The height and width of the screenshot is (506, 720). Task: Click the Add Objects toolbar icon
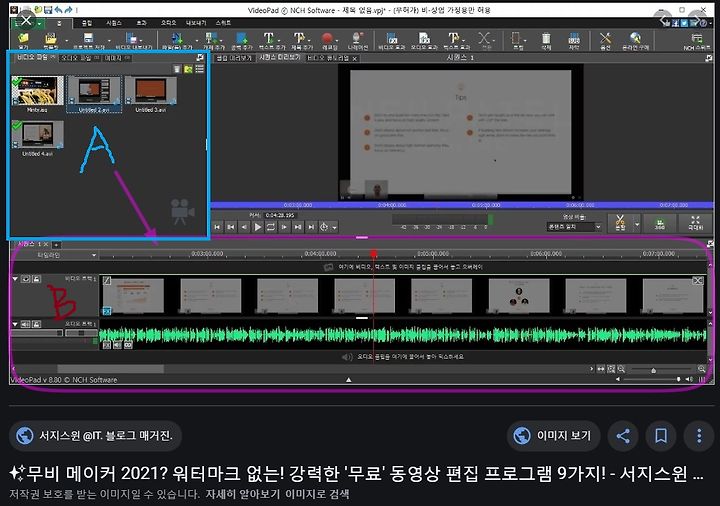211,38
